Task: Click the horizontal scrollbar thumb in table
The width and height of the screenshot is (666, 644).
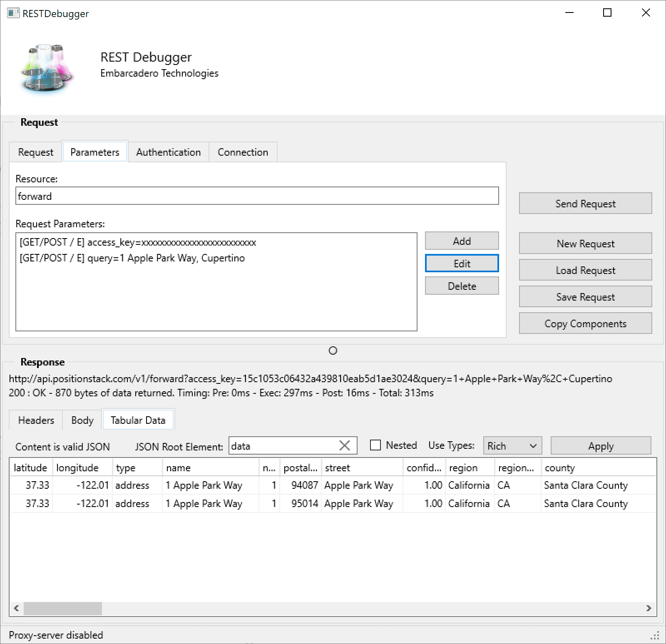Action: (x=63, y=608)
